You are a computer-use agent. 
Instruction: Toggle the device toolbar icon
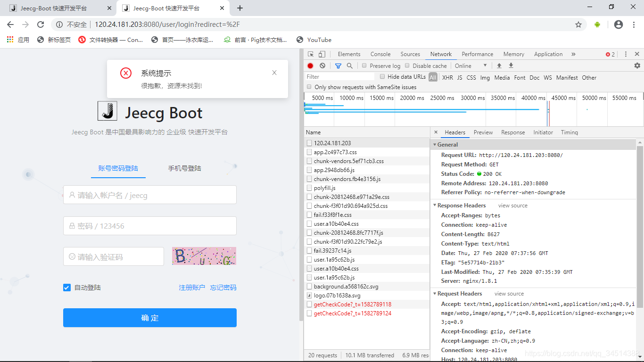pyautogui.click(x=322, y=54)
